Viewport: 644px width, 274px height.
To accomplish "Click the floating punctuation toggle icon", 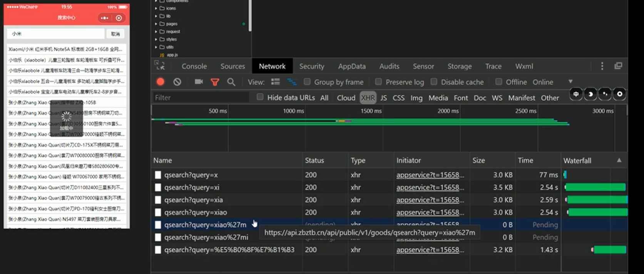I will [x=605, y=94].
